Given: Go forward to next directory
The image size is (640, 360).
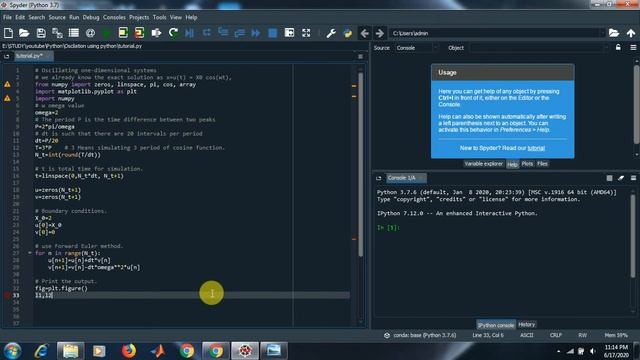Looking at the screenshot, I should tap(380, 33).
